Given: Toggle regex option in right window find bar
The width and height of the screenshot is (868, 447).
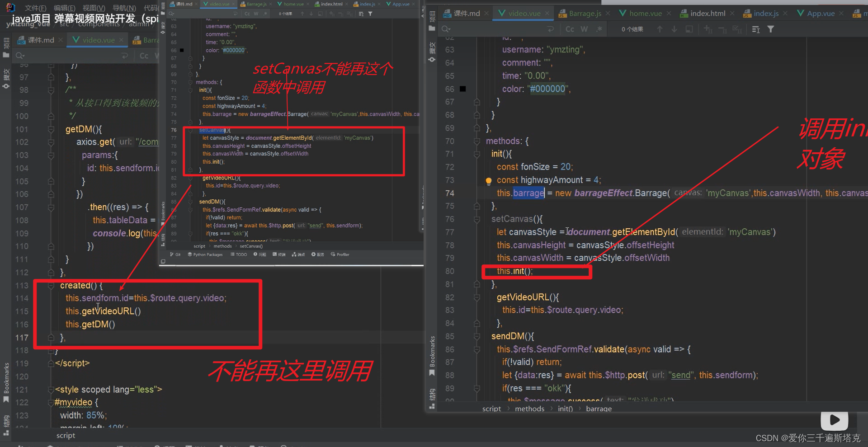Looking at the screenshot, I should (x=599, y=29).
